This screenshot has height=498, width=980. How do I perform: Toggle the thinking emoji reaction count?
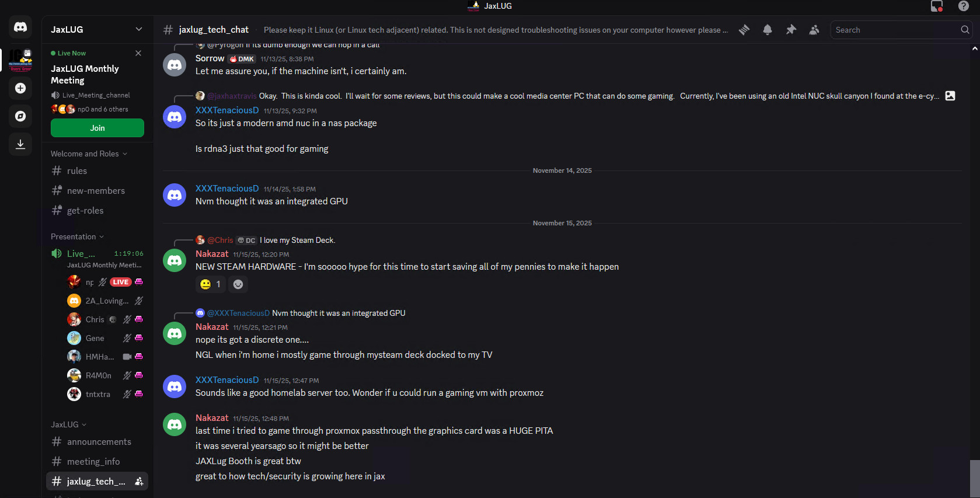pyautogui.click(x=211, y=284)
